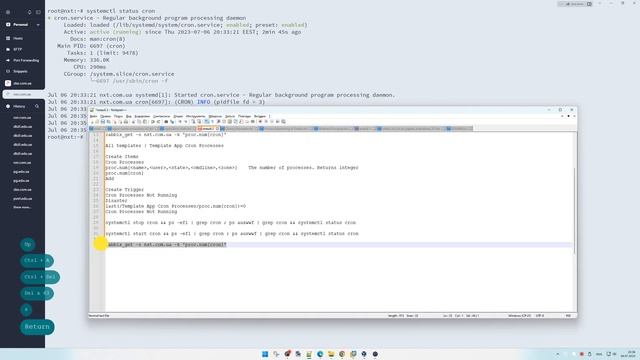Click taskbar Search icon beside Start
Image resolution: width=640 pixels, height=360 pixels.
(x=276, y=354)
